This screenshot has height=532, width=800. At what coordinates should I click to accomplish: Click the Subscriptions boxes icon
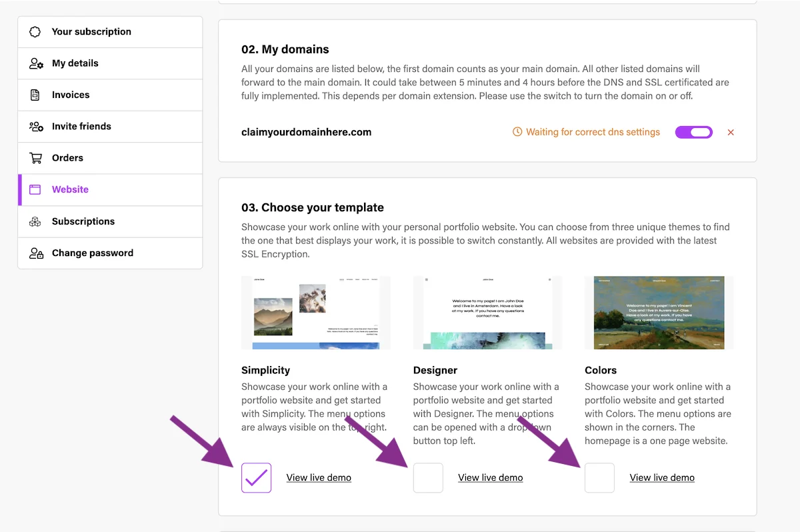click(x=35, y=221)
